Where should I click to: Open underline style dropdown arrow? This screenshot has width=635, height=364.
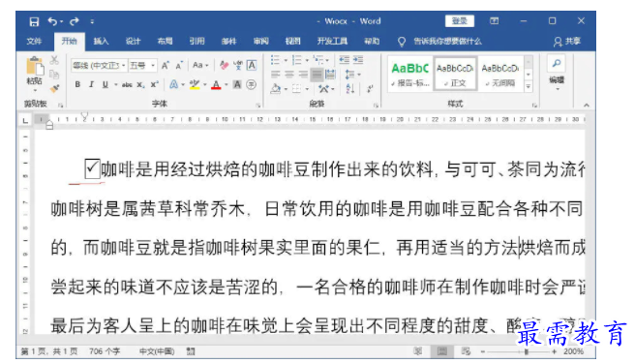(x=115, y=84)
